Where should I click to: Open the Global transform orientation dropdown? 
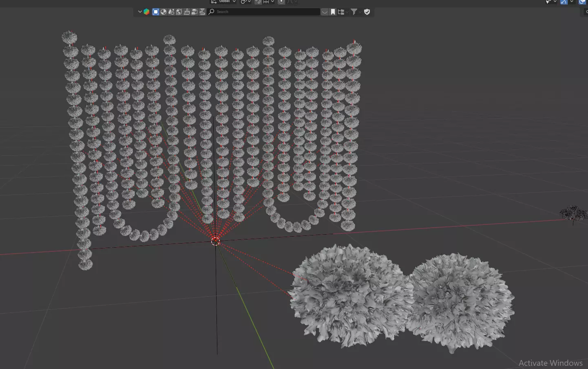223,2
